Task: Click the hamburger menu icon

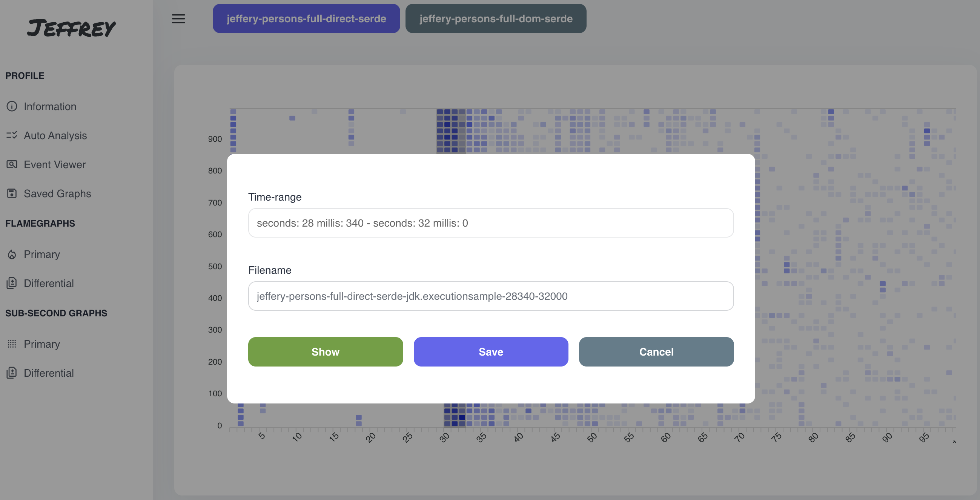Action: [178, 18]
